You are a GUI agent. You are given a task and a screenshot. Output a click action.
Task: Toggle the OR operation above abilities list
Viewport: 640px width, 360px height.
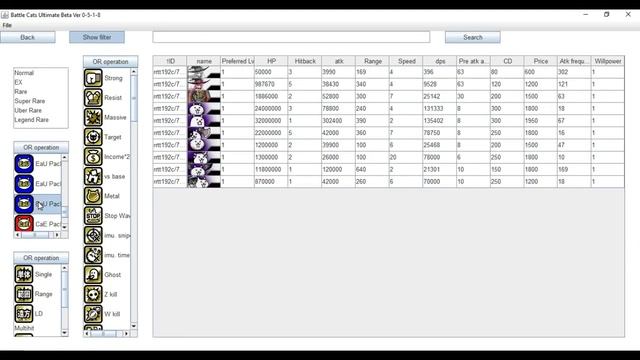[x=110, y=62]
